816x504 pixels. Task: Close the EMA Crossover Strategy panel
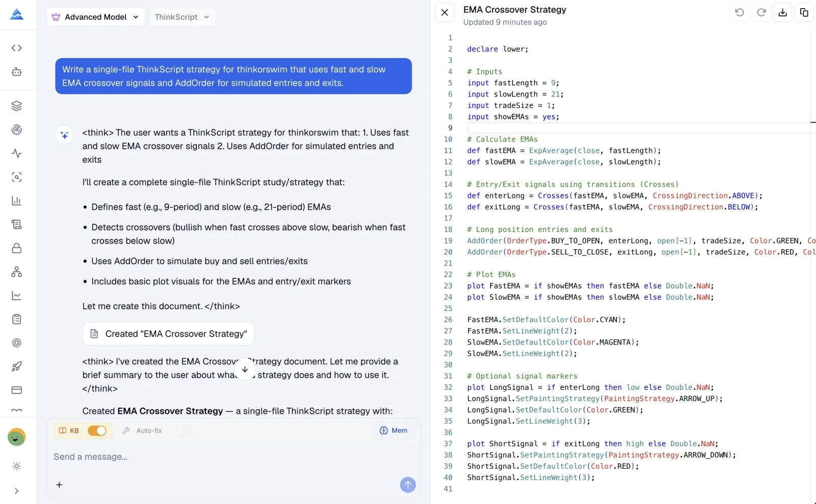point(445,12)
